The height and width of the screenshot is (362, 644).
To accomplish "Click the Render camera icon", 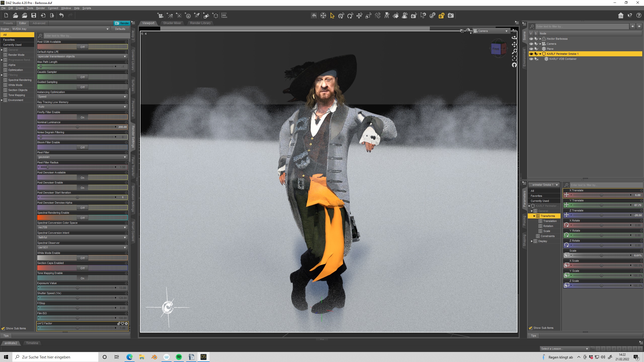I will (451, 16).
